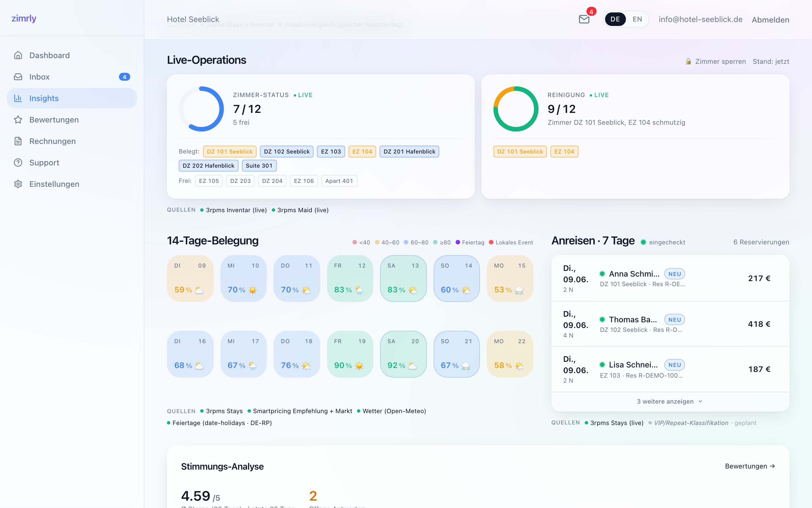This screenshot has height=508, width=812.
Task: Click the Inbox tray icon in sidebar
Action: [x=18, y=76]
